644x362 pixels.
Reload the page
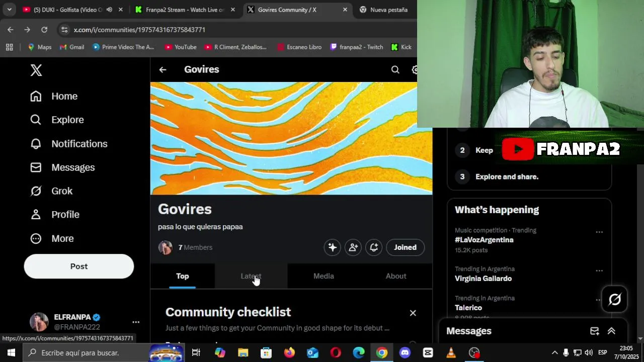tap(44, 30)
